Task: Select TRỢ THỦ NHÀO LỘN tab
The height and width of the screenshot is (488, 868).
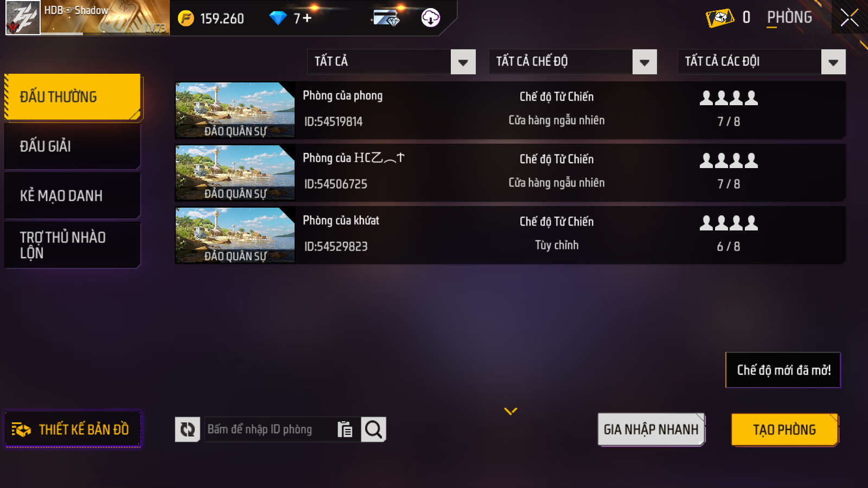Action: 73,245
